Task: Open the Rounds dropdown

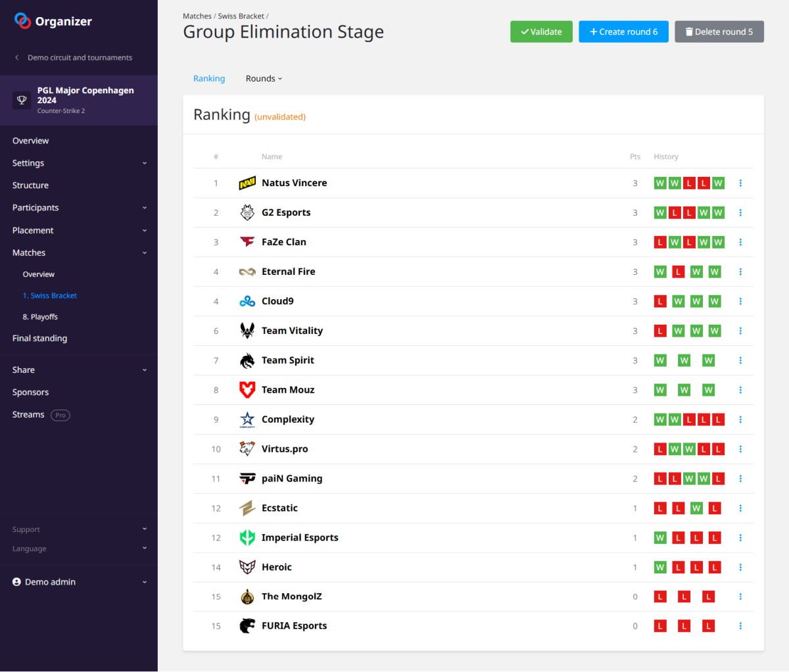Action: point(264,79)
